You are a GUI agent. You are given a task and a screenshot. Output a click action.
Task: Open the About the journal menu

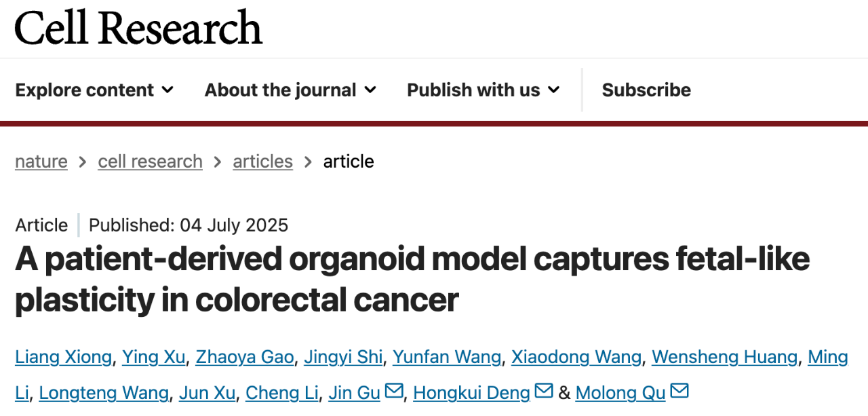(x=290, y=90)
